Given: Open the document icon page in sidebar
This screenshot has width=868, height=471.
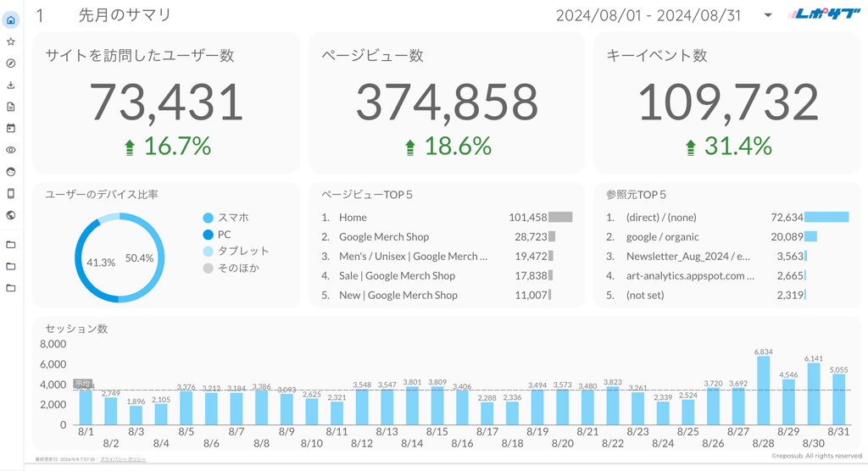Looking at the screenshot, I should (x=11, y=107).
